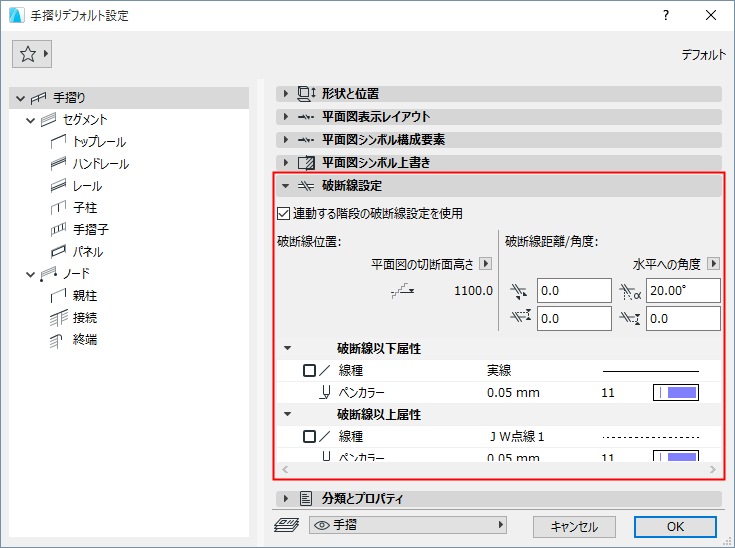
Task: Click the 分類とプロパティ panel icon
Action: pyautogui.click(x=306, y=498)
